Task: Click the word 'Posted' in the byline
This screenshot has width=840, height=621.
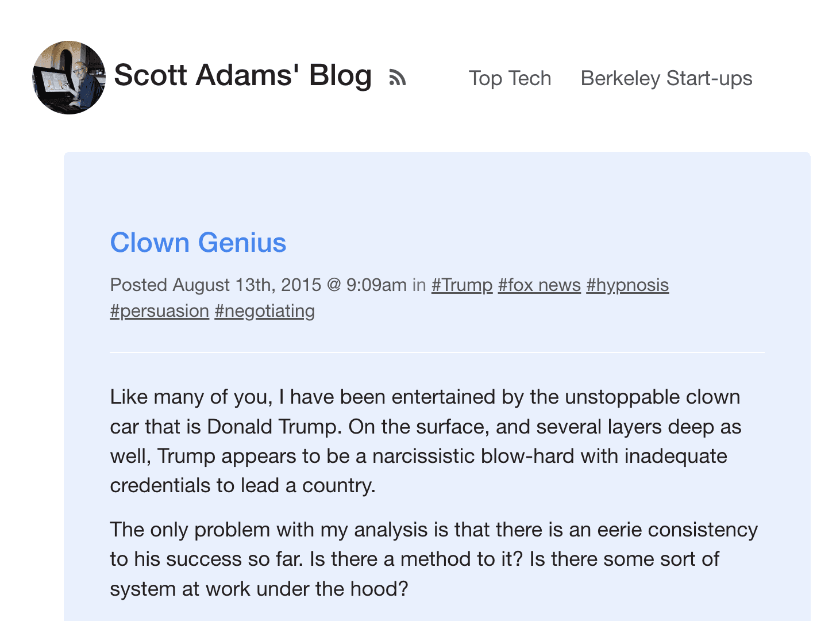Action: [138, 285]
